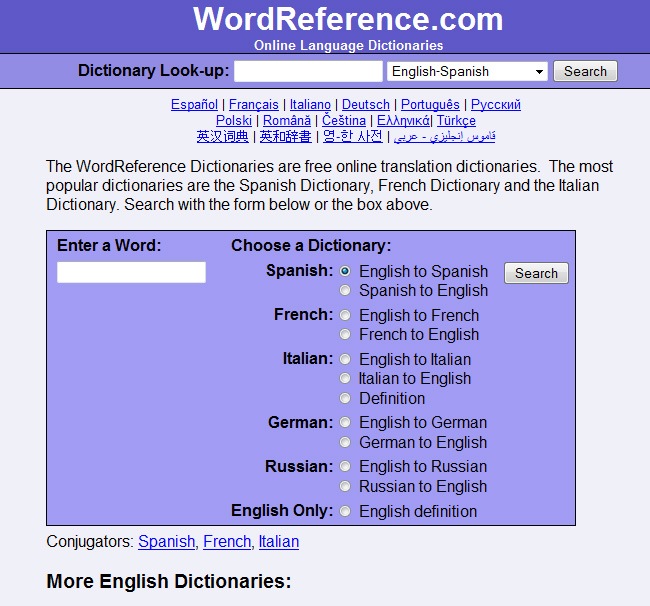Open the Русский language link

[496, 104]
